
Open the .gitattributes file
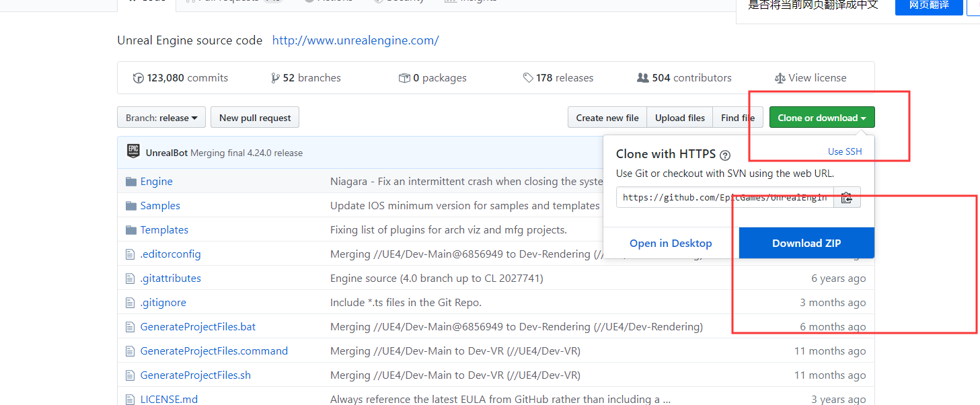(x=171, y=279)
